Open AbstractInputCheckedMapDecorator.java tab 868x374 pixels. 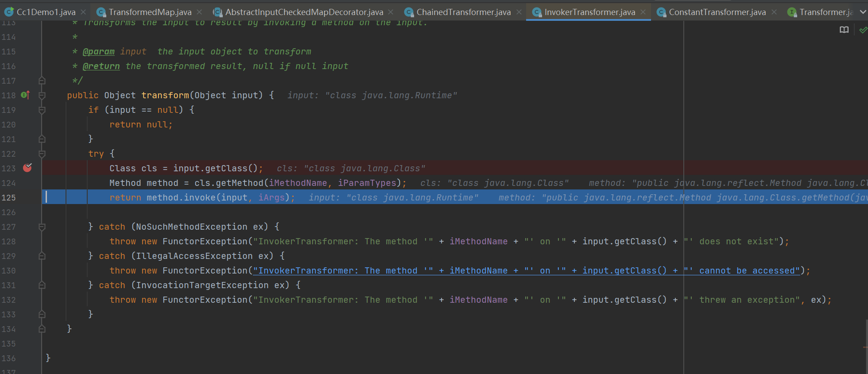pyautogui.click(x=304, y=12)
